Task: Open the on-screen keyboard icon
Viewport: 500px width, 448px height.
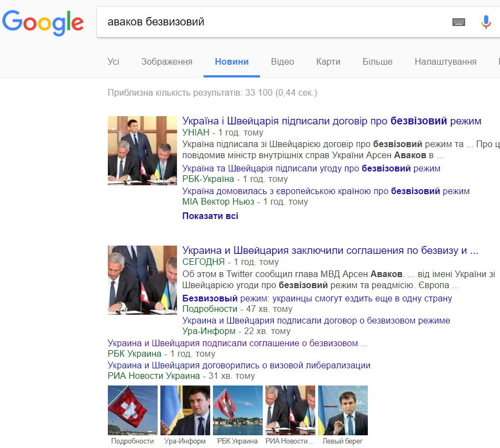Action: (459, 22)
